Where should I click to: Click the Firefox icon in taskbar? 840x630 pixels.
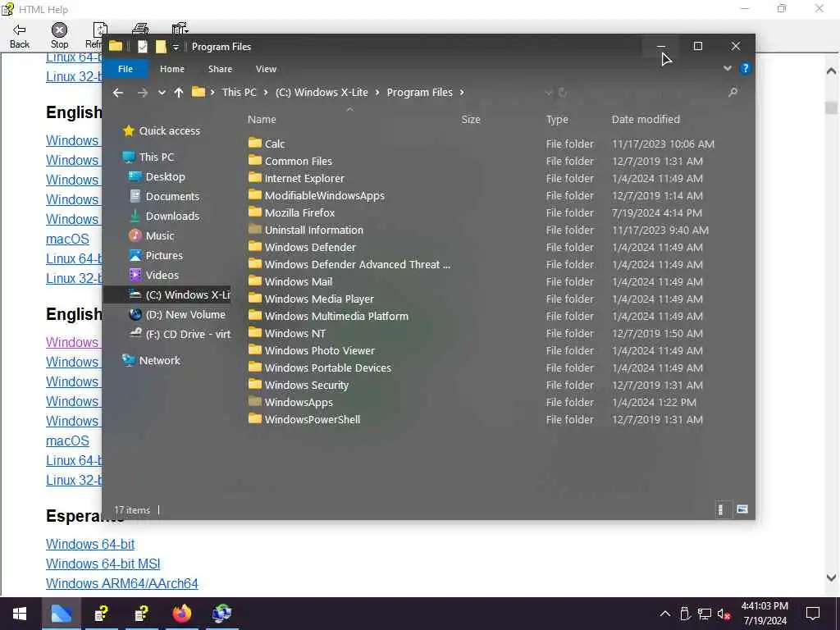pyautogui.click(x=181, y=614)
